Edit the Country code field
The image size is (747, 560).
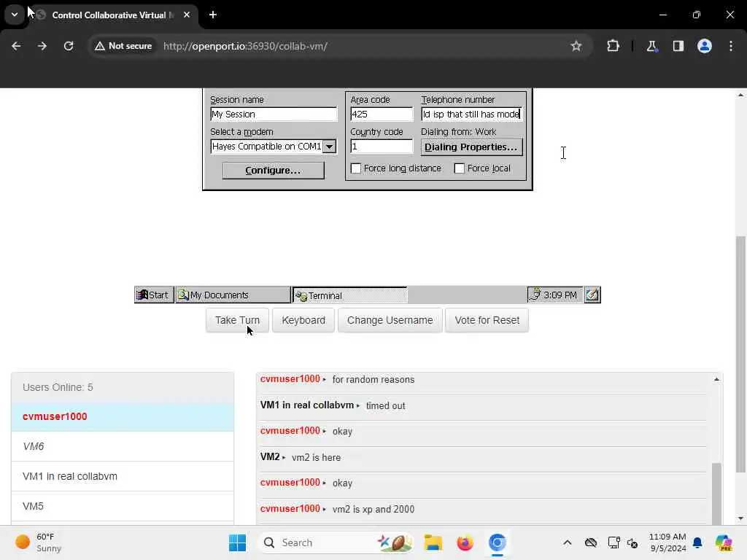click(x=382, y=147)
